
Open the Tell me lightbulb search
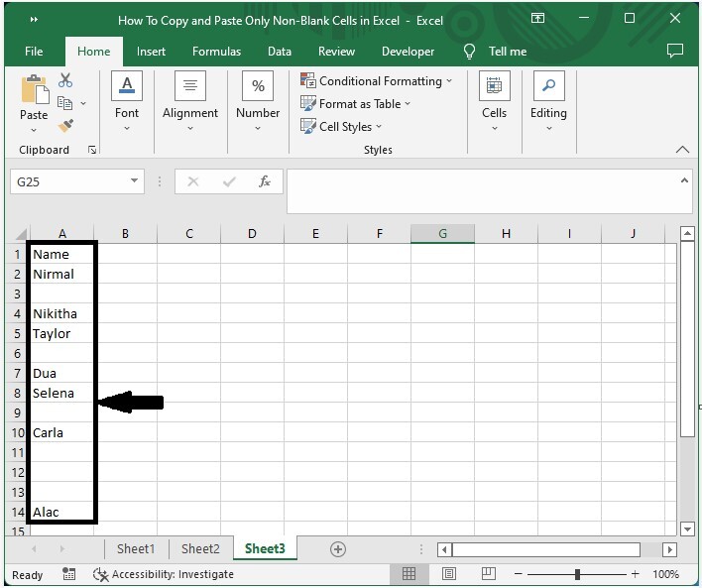[470, 52]
